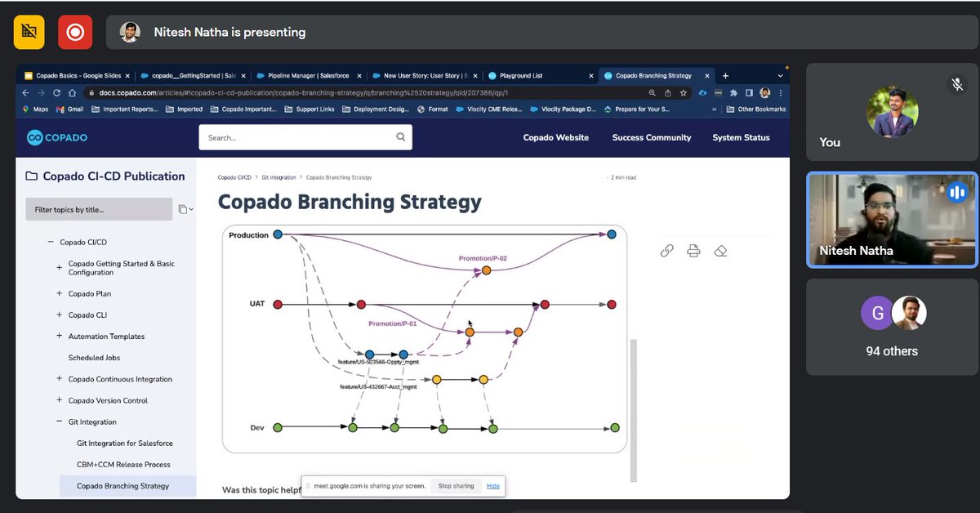
Task: Bookmark the page with the star icon
Action: pos(683,93)
